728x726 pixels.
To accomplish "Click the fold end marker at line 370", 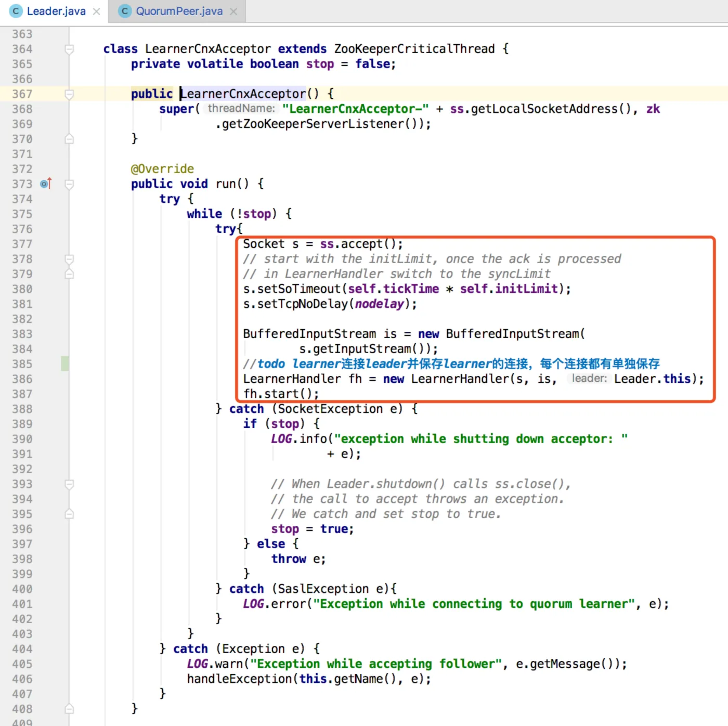I will (x=69, y=139).
